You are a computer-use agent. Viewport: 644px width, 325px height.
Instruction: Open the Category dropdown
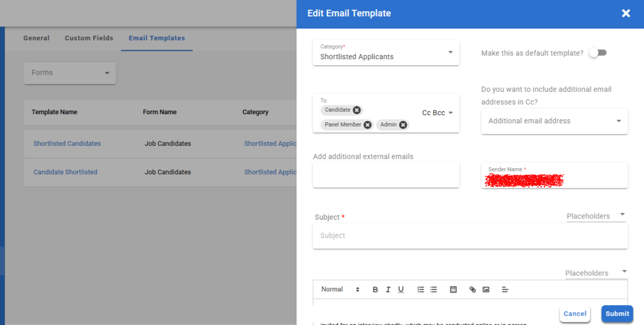(386, 52)
